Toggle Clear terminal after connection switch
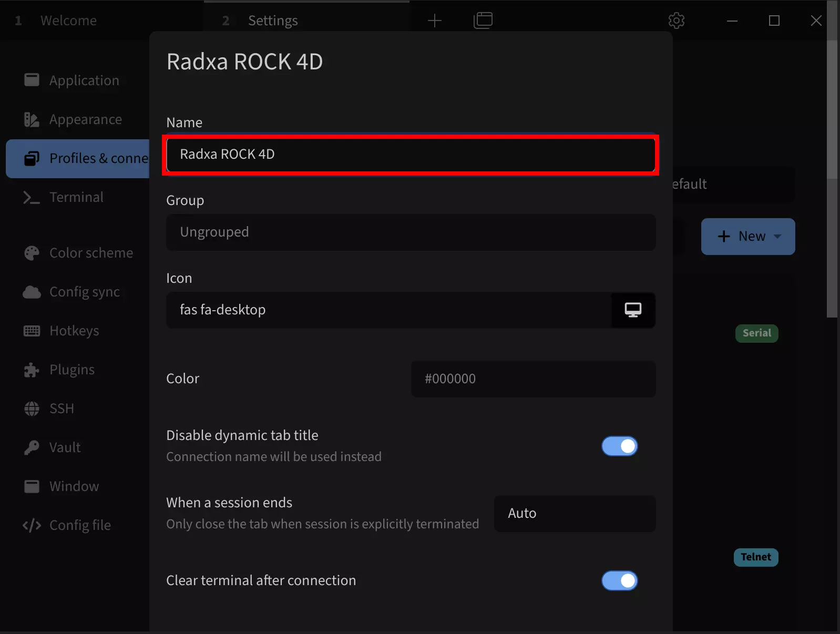The width and height of the screenshot is (840, 634). (x=619, y=580)
